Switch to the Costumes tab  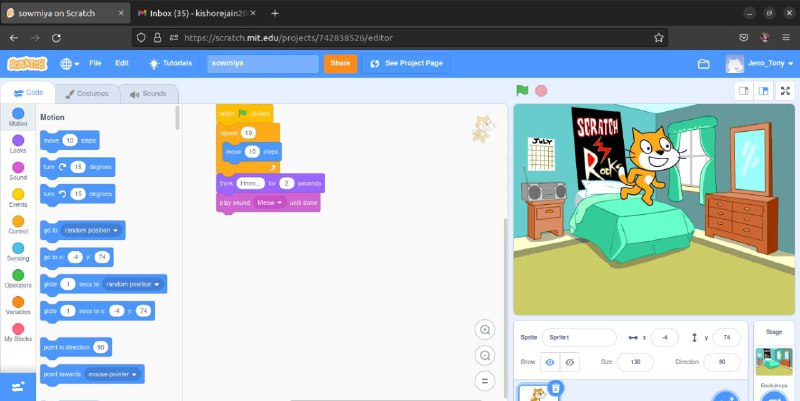point(85,93)
